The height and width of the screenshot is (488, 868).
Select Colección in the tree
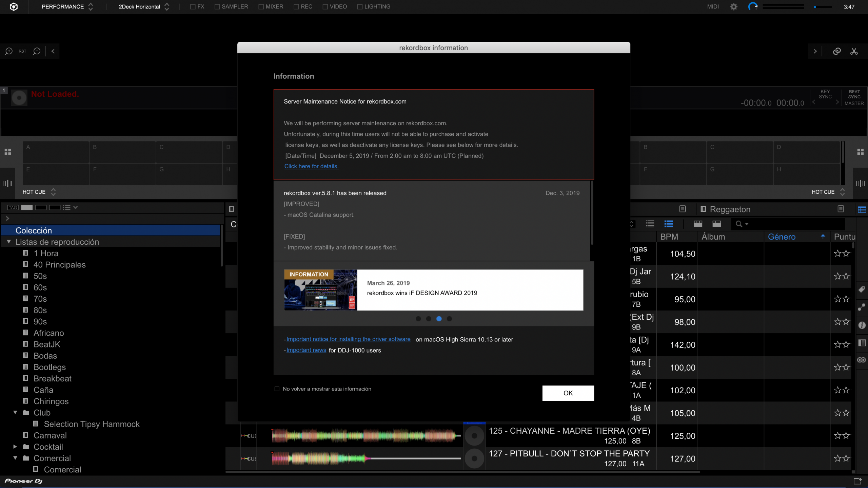111,230
